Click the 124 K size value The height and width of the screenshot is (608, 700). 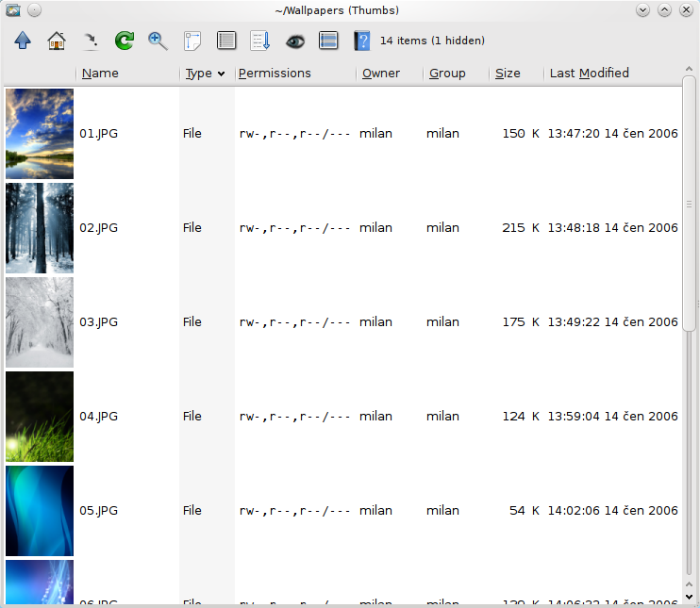tap(521, 416)
